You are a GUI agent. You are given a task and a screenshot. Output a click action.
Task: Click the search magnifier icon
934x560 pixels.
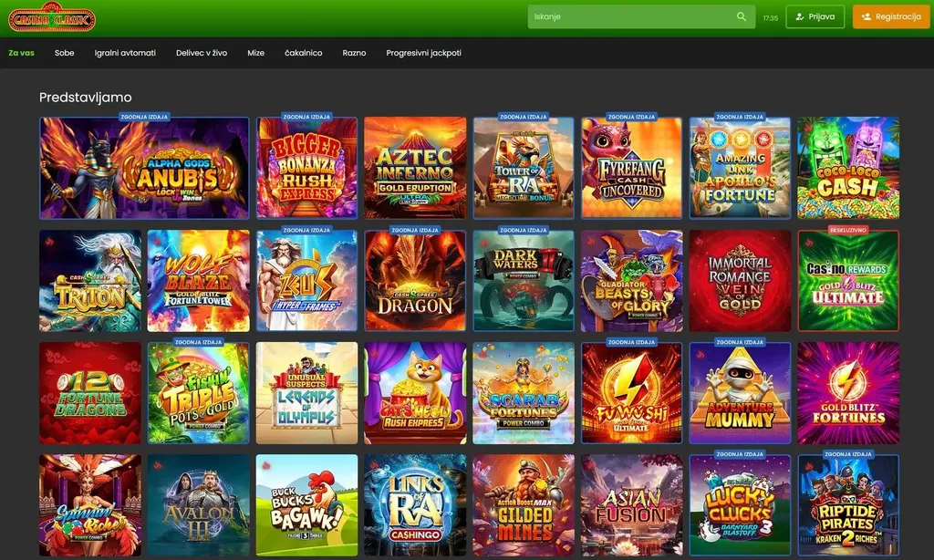[741, 16]
